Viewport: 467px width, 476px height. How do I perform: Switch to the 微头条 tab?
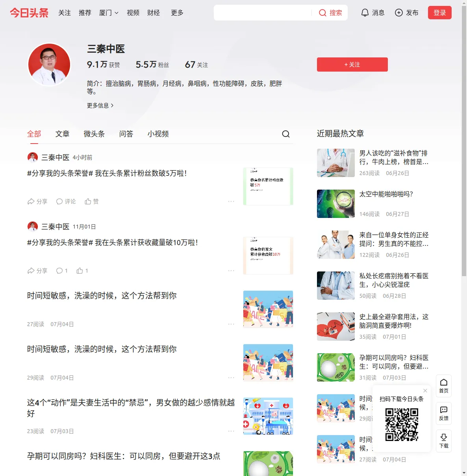coord(94,134)
